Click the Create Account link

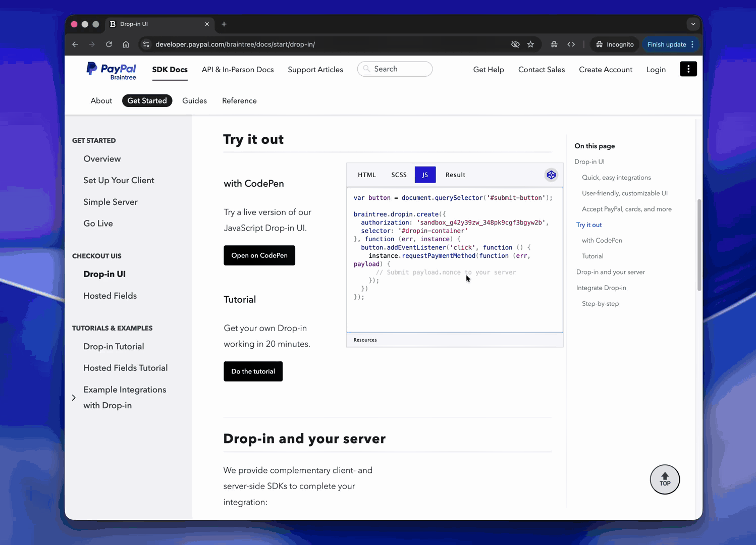[x=606, y=70]
